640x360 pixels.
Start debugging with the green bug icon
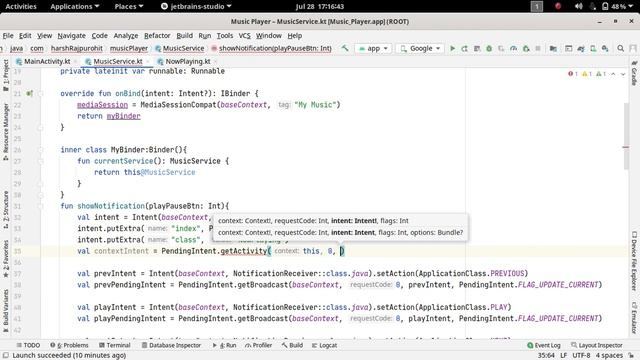[x=489, y=48]
